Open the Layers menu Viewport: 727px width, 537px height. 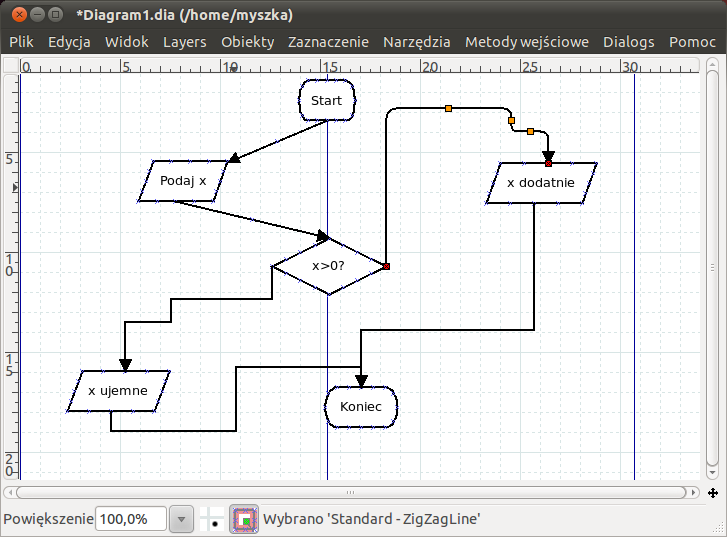point(185,42)
